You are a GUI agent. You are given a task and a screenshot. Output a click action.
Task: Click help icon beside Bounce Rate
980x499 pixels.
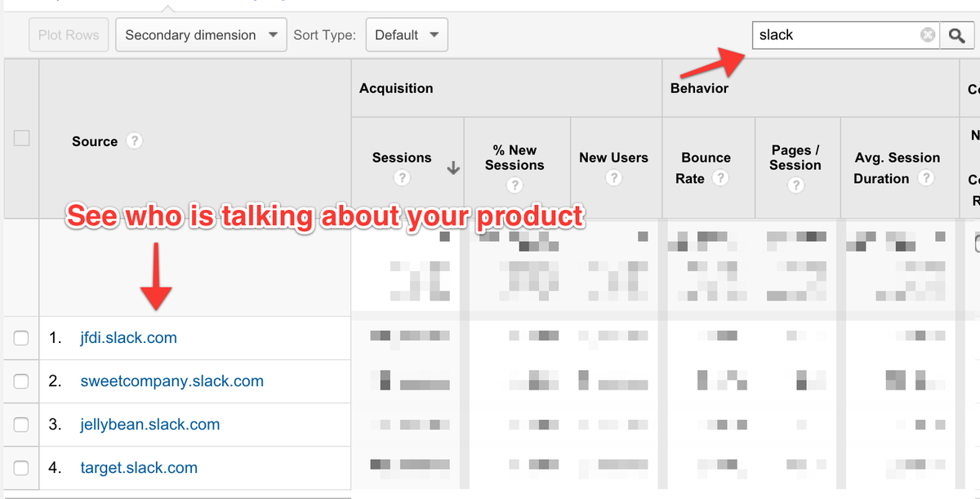coord(719,178)
